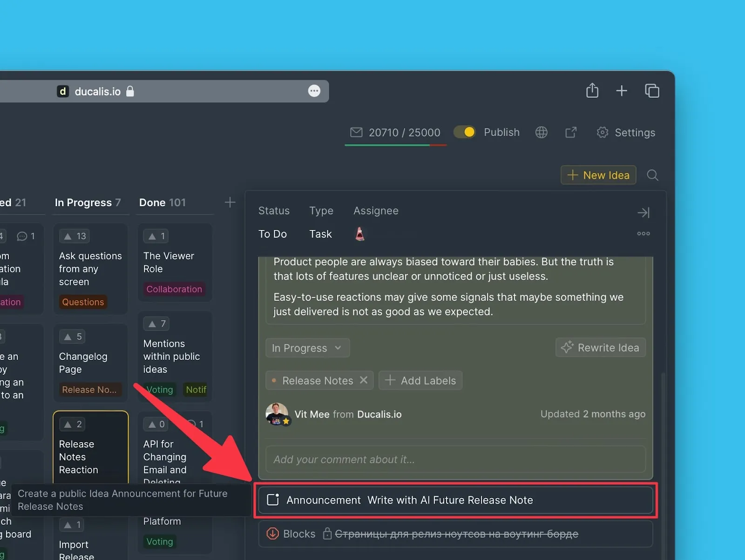
Task: Open the board in external link icon
Action: coord(571,133)
